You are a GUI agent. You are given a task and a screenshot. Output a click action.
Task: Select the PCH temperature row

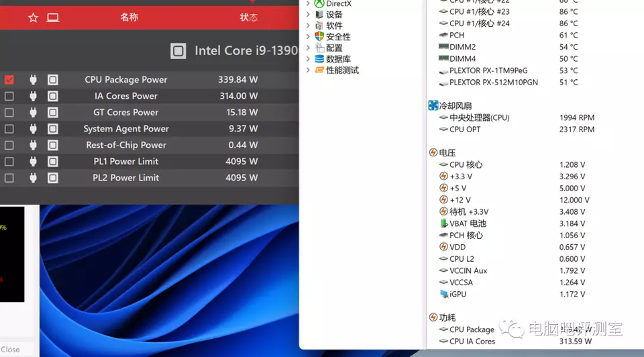(x=508, y=36)
